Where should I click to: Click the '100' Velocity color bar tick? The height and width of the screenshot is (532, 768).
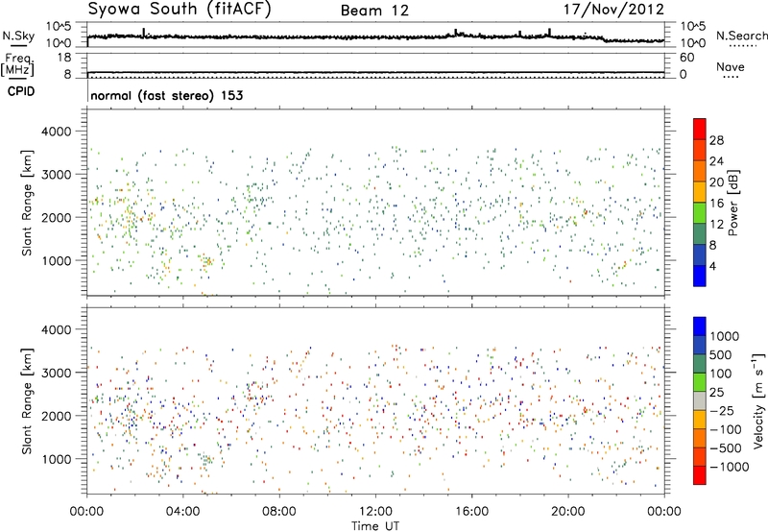pos(721,374)
